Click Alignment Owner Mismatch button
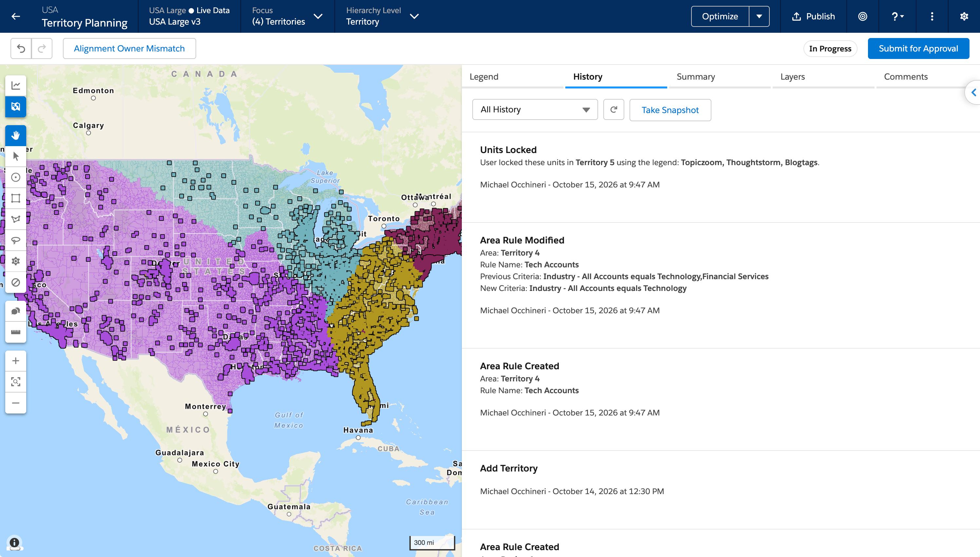 (x=129, y=48)
